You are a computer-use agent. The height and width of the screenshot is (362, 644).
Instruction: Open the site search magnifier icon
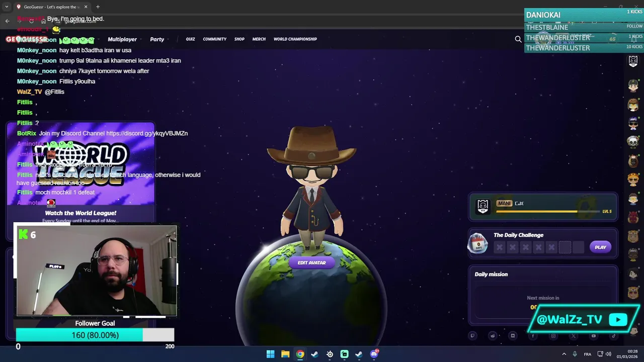click(x=518, y=39)
